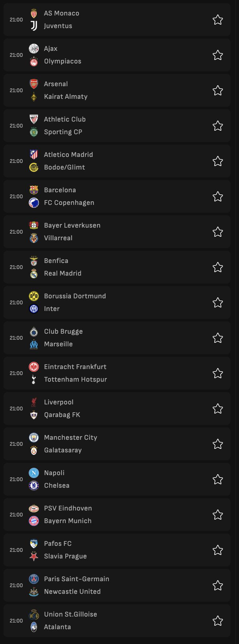The width and height of the screenshot is (239, 644).
Task: Click the Paris Saint-Germain badge
Action: click(34, 579)
